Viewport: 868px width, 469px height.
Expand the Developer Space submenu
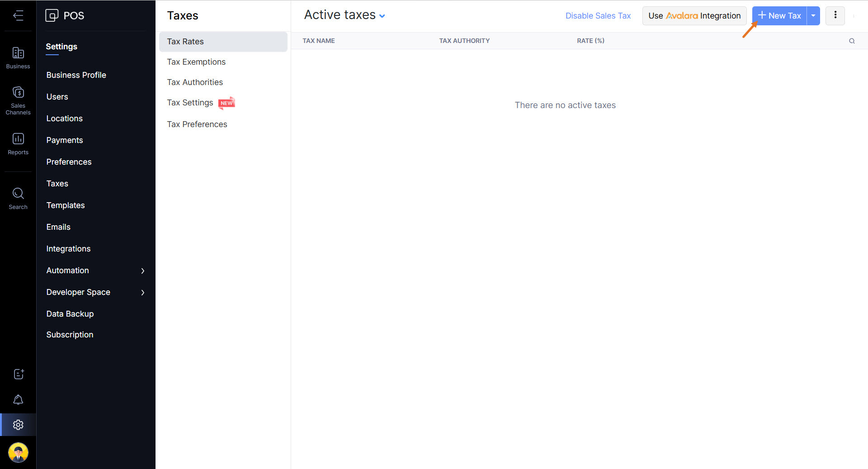143,293
